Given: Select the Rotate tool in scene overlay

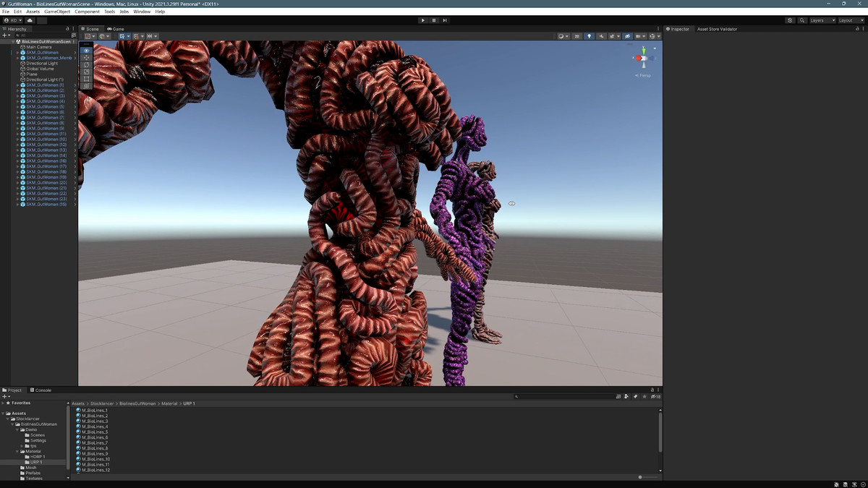Looking at the screenshot, I should [86, 65].
